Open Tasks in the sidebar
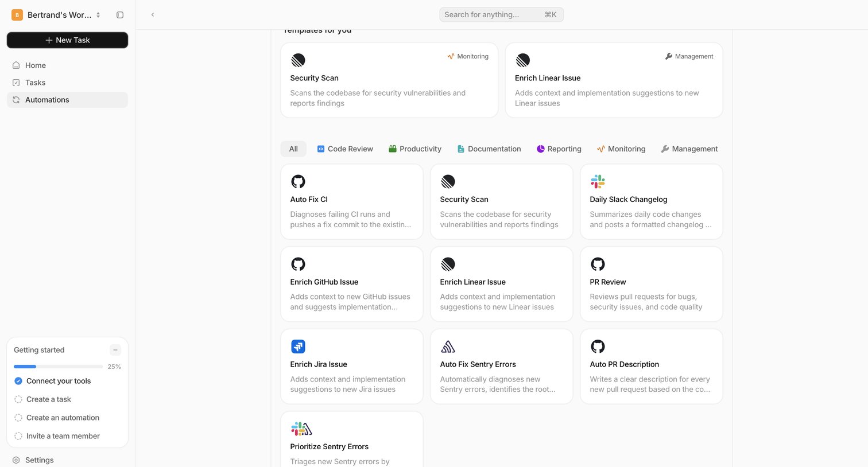 coord(67,83)
